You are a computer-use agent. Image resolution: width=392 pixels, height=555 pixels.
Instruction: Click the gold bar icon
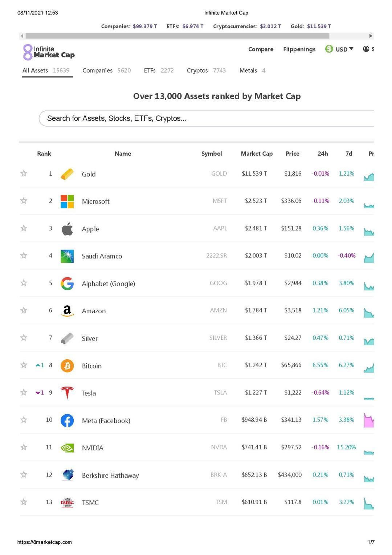(x=67, y=174)
